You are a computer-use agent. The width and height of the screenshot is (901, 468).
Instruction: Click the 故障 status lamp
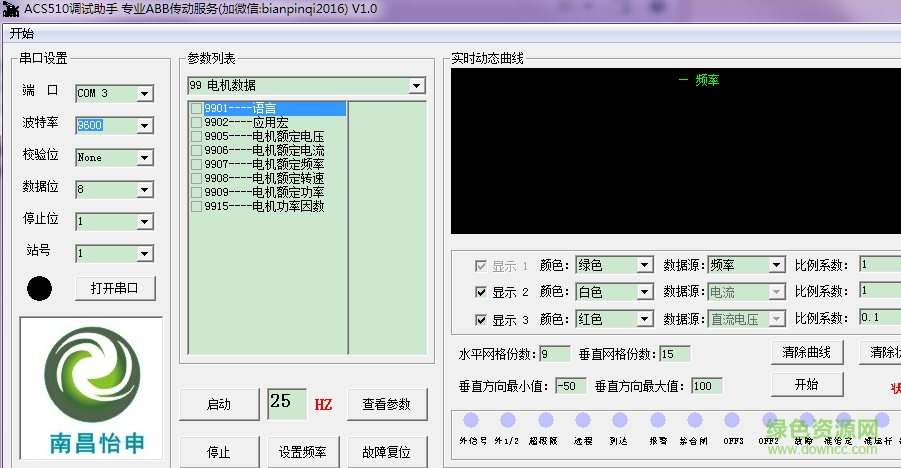(806, 420)
